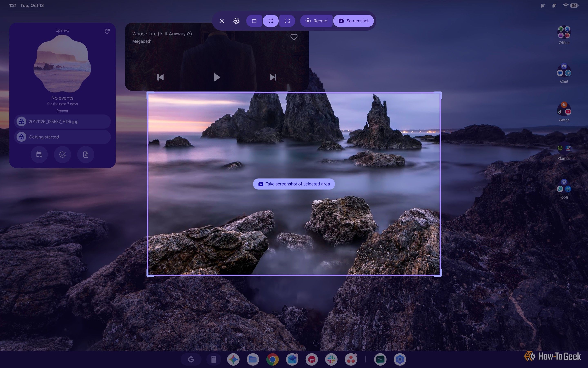Viewport: 588px width, 368px height.
Task: Create new calendar event icon
Action: [39, 155]
